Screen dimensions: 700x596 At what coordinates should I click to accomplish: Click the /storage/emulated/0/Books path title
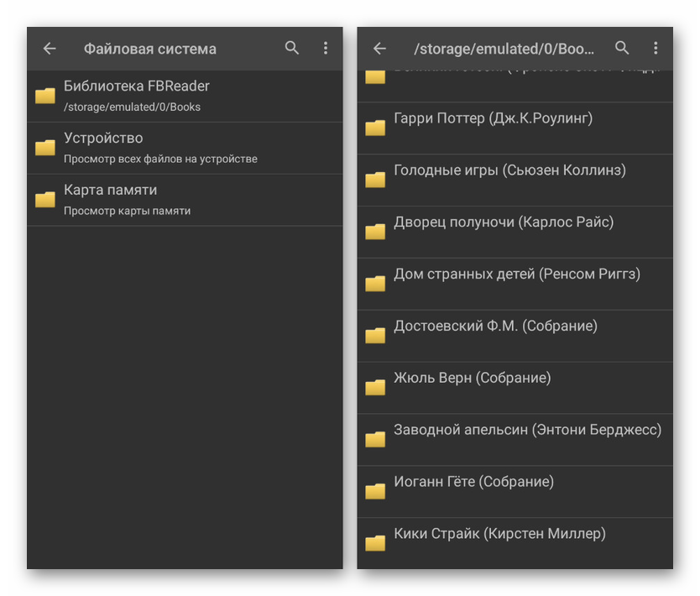[504, 49]
